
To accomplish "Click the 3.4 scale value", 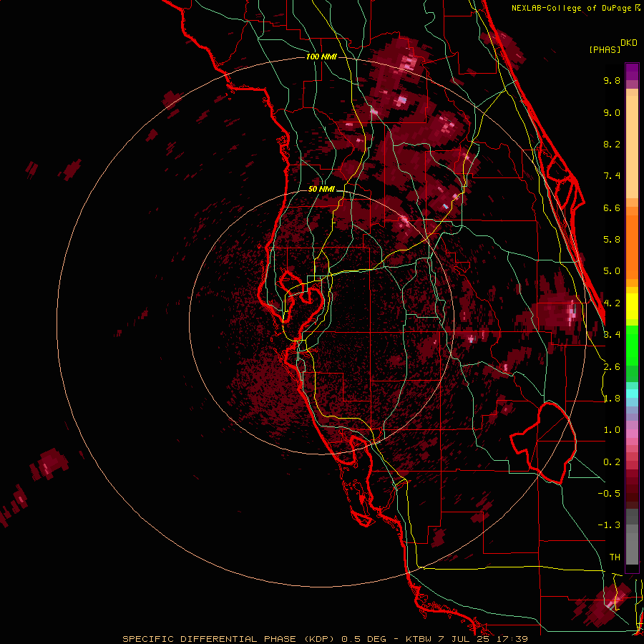I will pyautogui.click(x=612, y=335).
